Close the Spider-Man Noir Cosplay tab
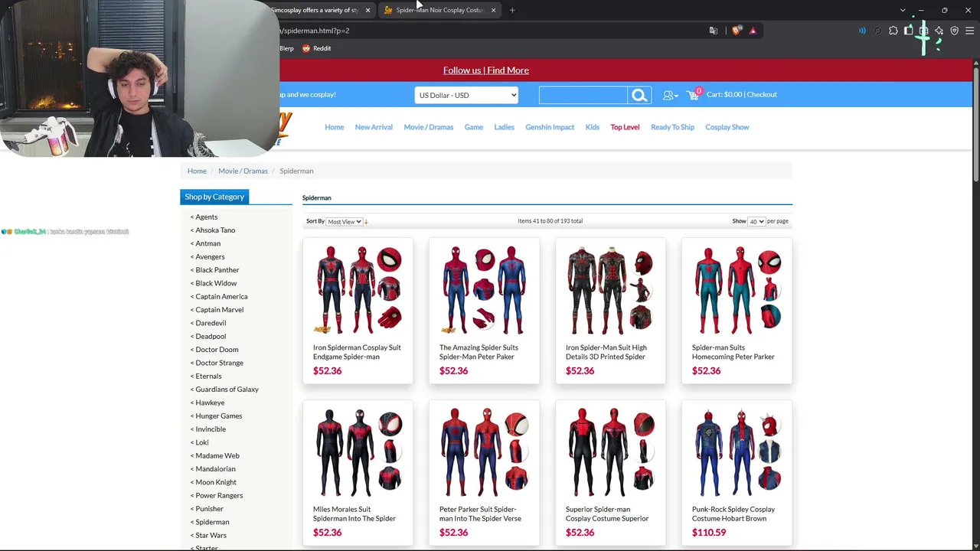Screen dimensions: 980x551 coord(493,10)
